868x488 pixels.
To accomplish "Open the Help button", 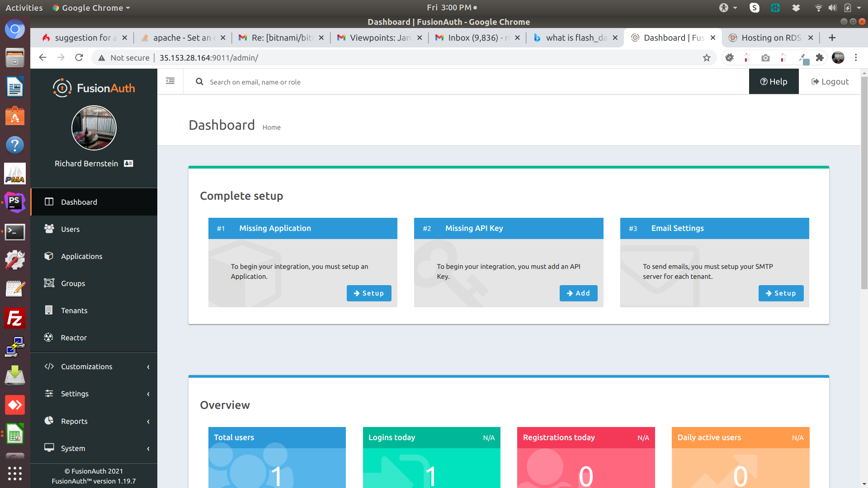I will click(774, 82).
